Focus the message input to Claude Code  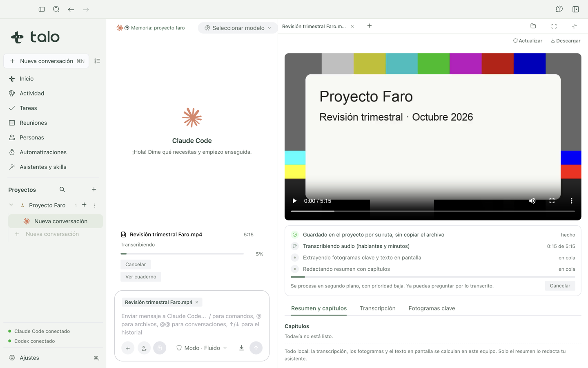click(192, 324)
